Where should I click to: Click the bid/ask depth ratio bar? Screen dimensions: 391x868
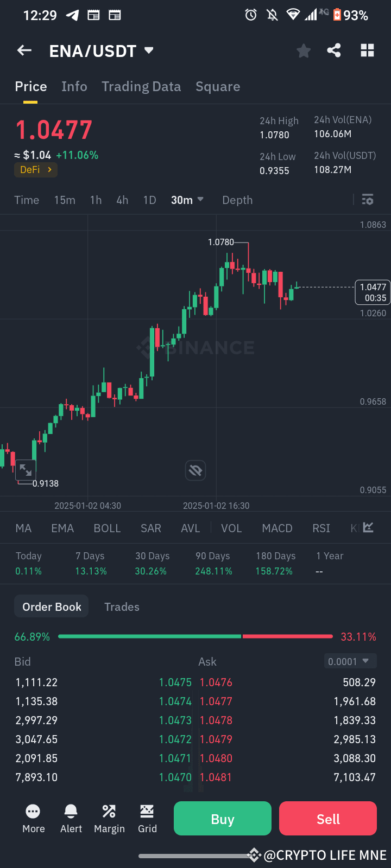point(195,636)
